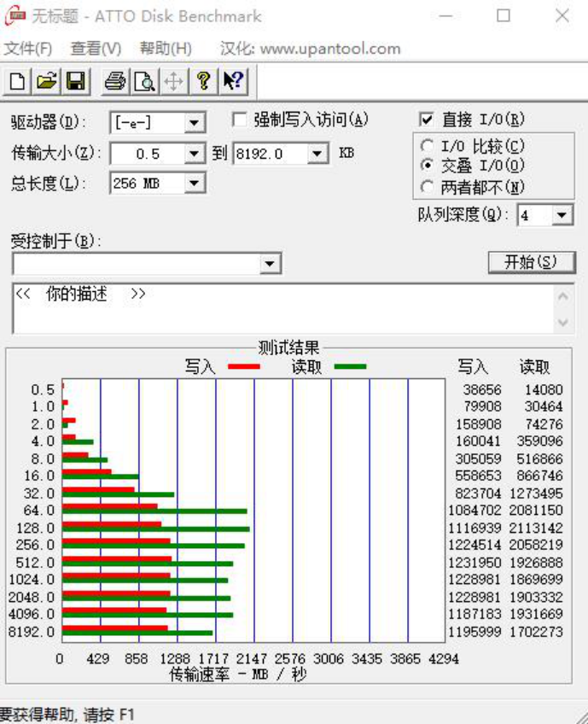Open the 帮助(H) menu
The image size is (588, 724).
pos(166,49)
